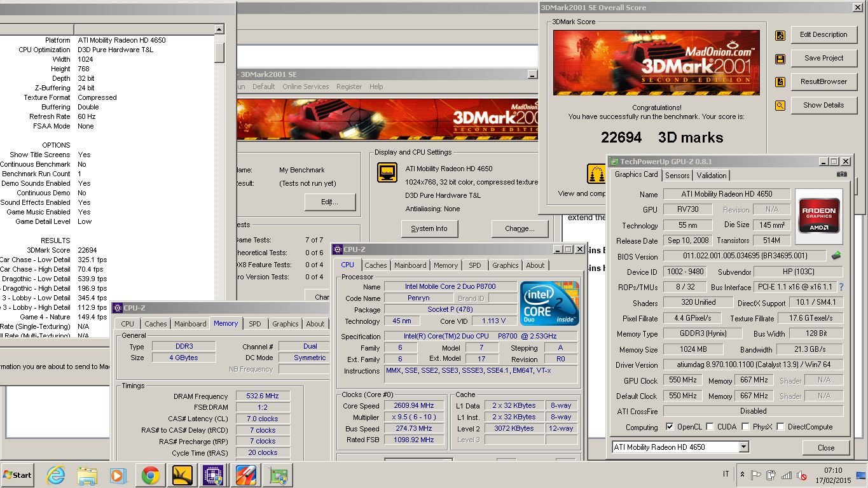Open About tab in CPU-Z memory window
The image size is (868, 488).
click(x=315, y=324)
